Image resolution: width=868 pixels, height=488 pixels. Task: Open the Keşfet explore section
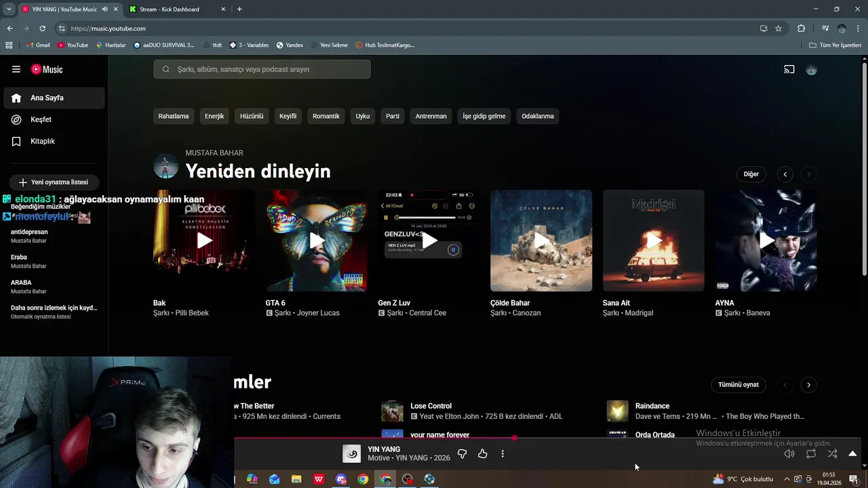pos(54,119)
